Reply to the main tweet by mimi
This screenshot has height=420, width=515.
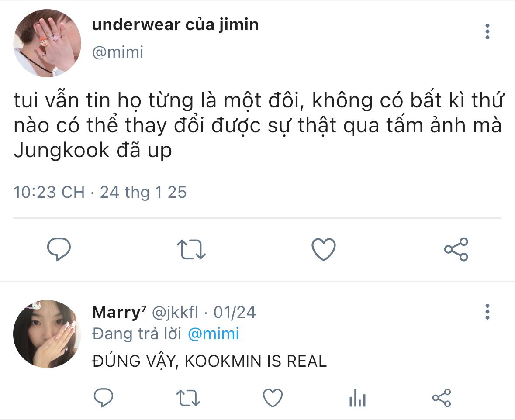pos(59,249)
